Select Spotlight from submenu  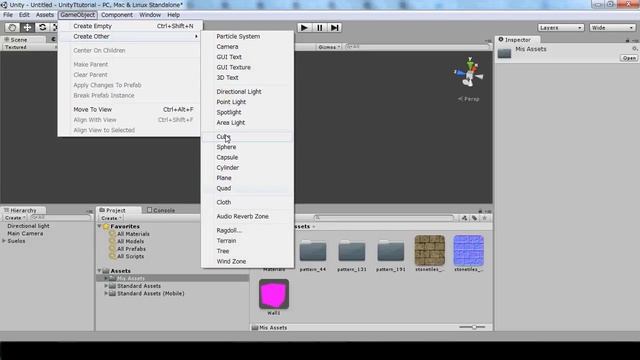coord(247,112)
